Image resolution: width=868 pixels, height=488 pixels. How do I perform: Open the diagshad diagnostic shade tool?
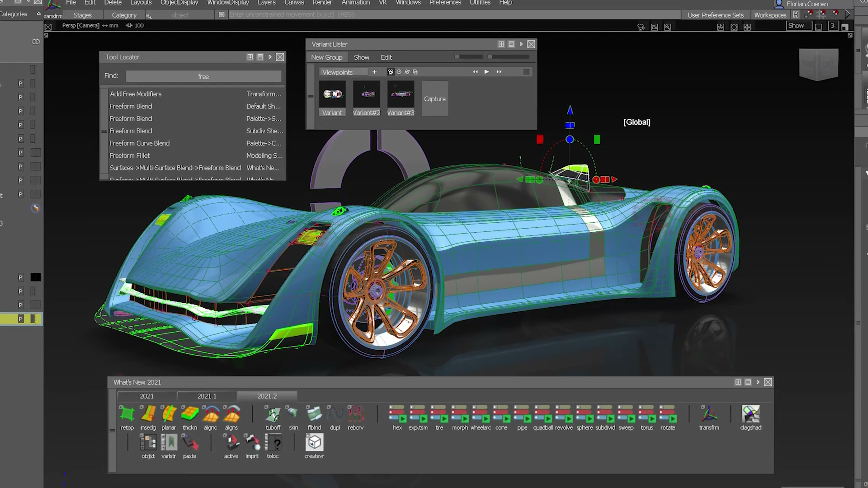pos(750,414)
